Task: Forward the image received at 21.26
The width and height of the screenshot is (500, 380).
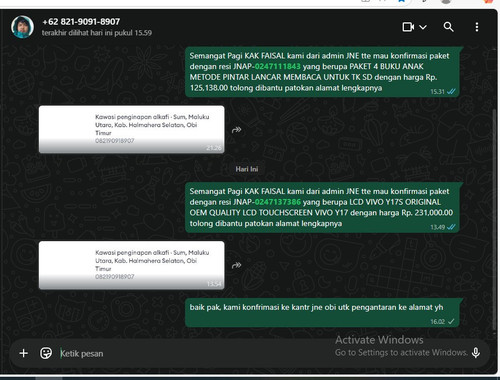Action: pyautogui.click(x=236, y=130)
